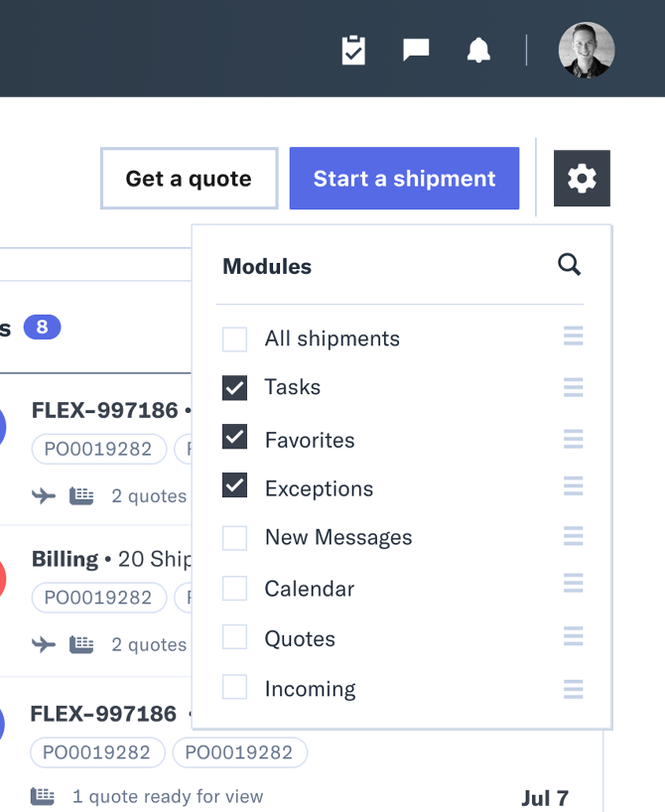Click the drag handle next to Tasks module
665x812 pixels.
573,387
